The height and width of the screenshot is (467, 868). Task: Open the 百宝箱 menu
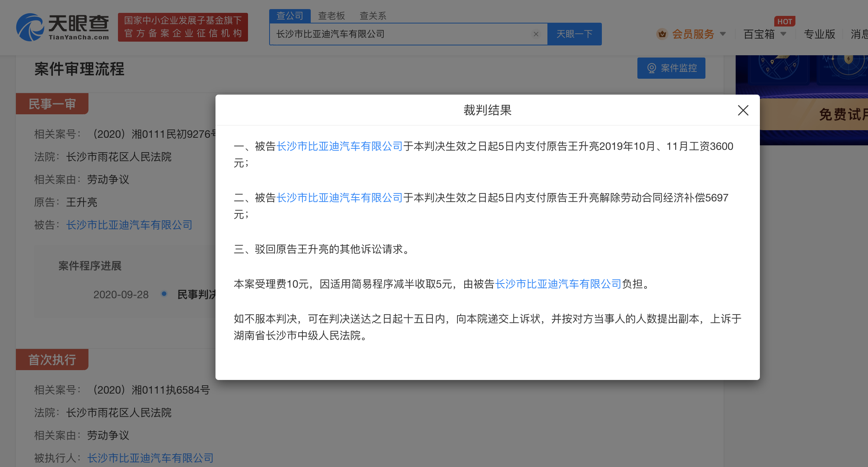coord(759,34)
